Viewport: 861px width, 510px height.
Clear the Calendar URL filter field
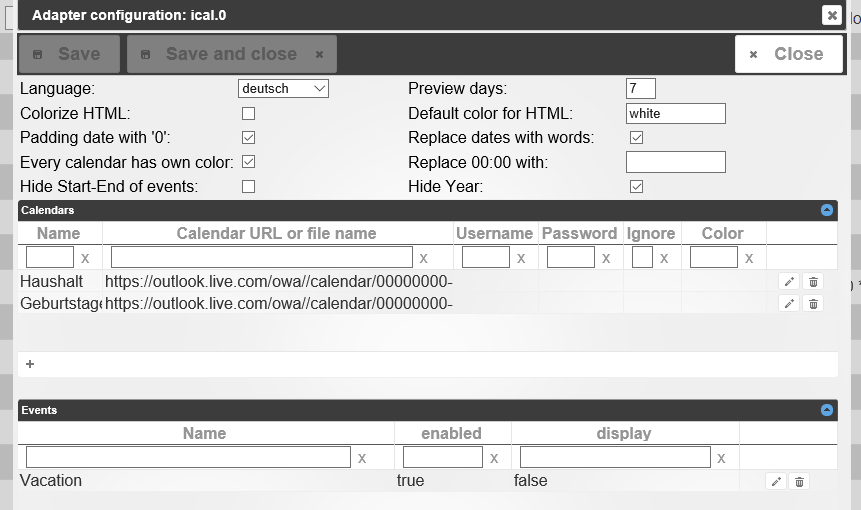click(x=423, y=258)
